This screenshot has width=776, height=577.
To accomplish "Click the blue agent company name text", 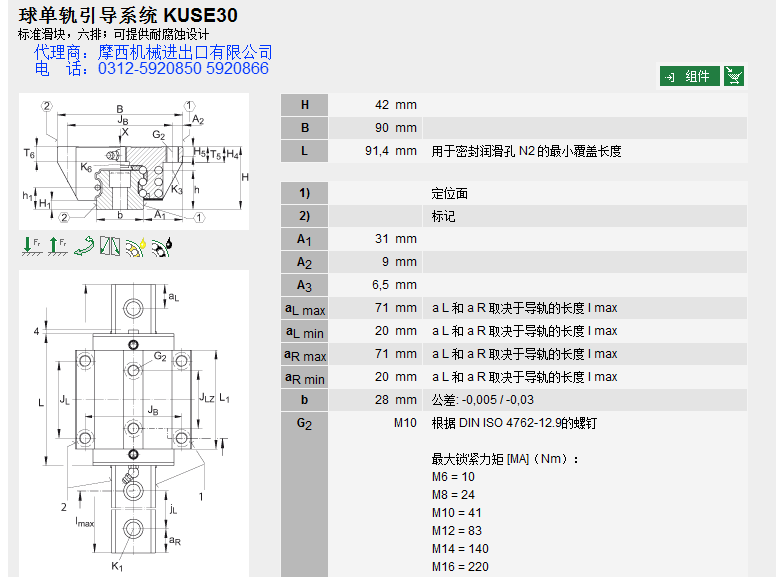I will [x=153, y=52].
